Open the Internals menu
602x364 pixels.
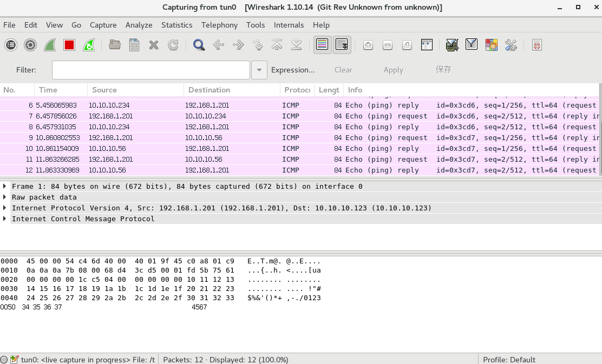click(x=289, y=25)
